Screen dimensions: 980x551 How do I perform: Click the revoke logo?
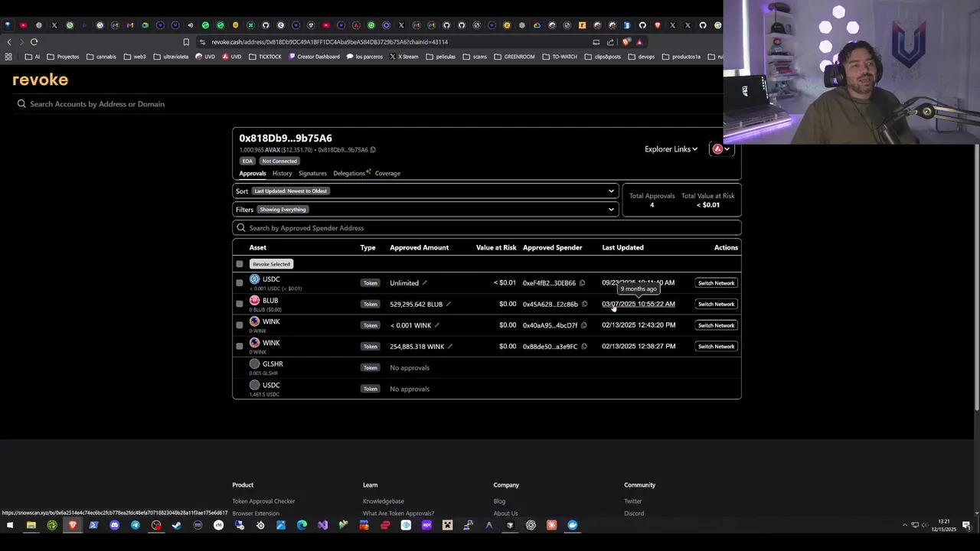[x=41, y=80]
